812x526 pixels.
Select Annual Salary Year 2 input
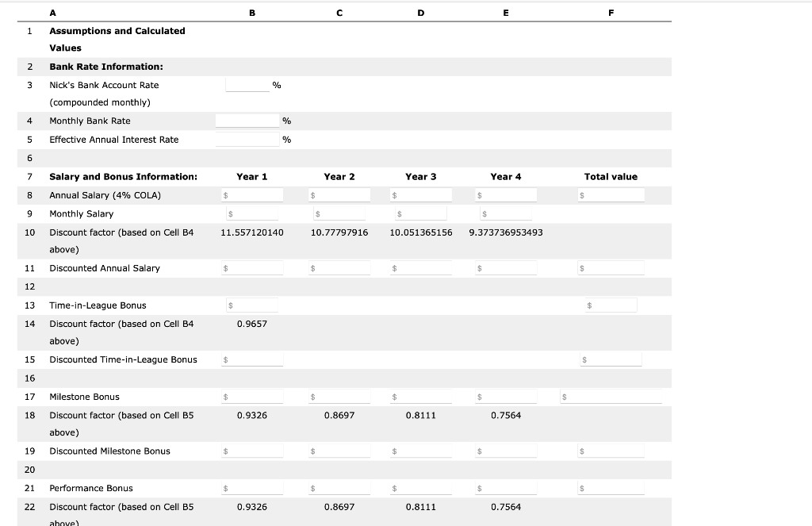coord(339,195)
